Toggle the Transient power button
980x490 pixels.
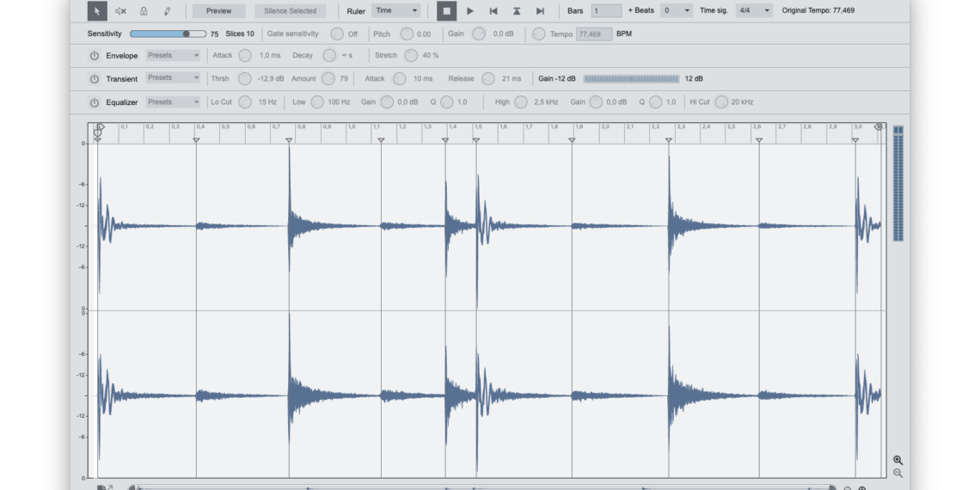95,79
